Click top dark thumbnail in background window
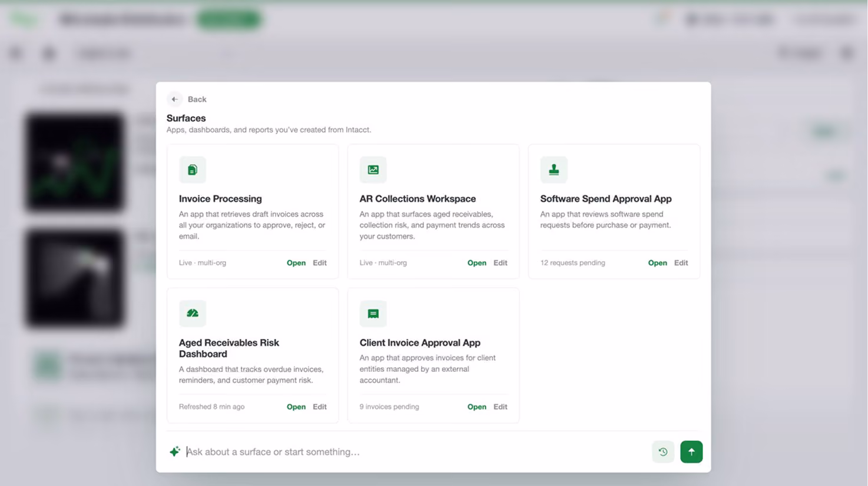This screenshot has height=486, width=868. click(75, 162)
